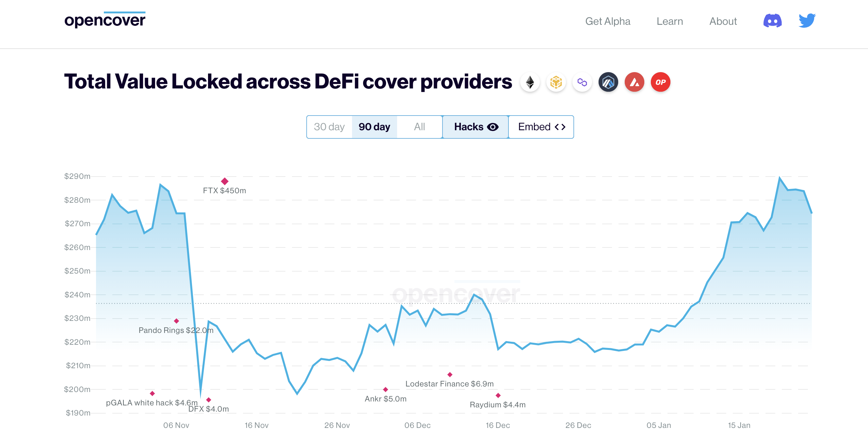
Task: Select the BNB Chain icon
Action: click(556, 82)
